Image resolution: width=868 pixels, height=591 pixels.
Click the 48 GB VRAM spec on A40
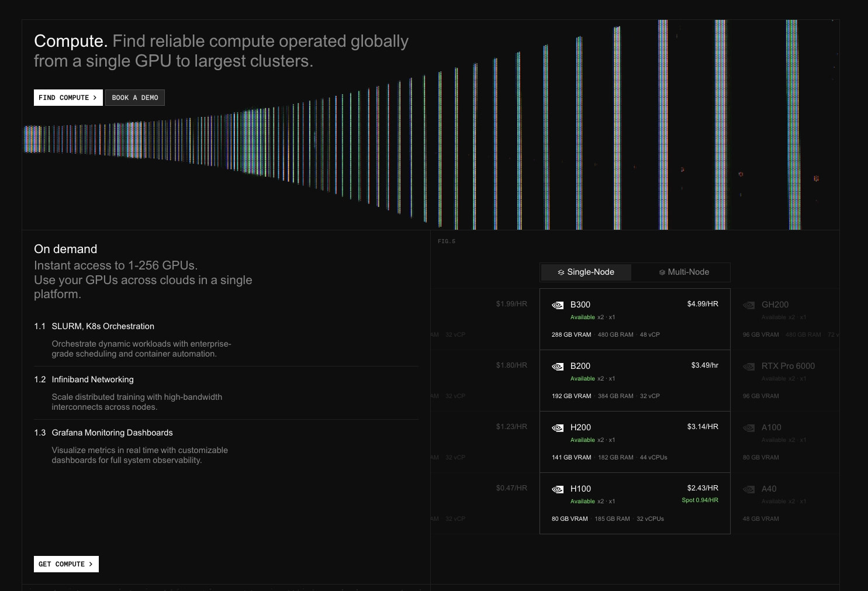pyautogui.click(x=760, y=519)
